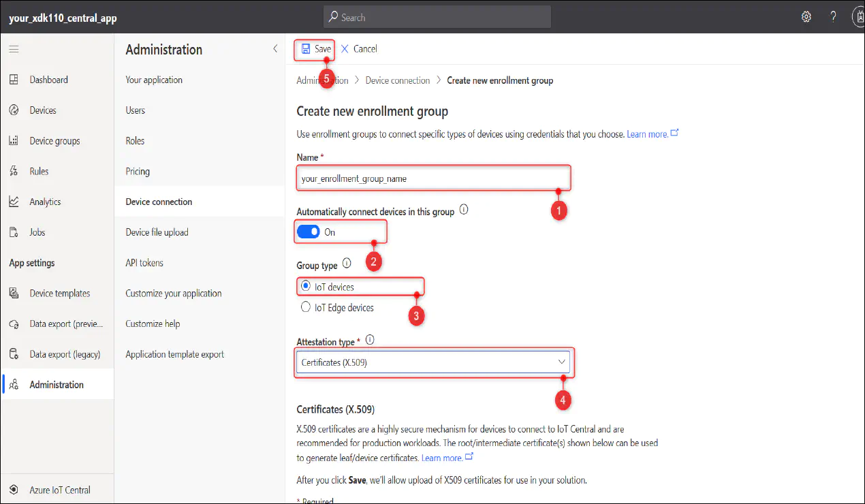Image resolution: width=865 pixels, height=504 pixels.
Task: Click the info icon beside Automatically connect devices
Action: tap(464, 210)
